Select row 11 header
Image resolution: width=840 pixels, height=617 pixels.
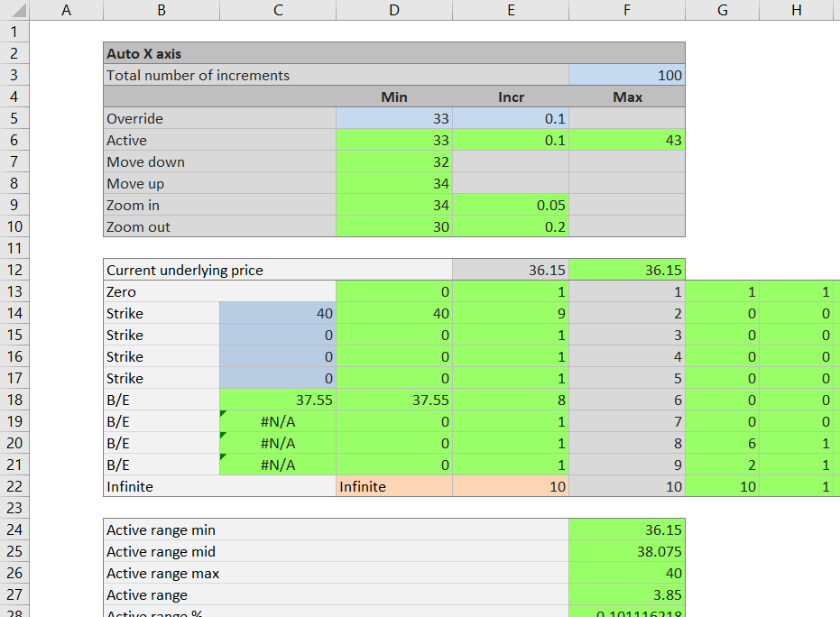pyautogui.click(x=14, y=248)
